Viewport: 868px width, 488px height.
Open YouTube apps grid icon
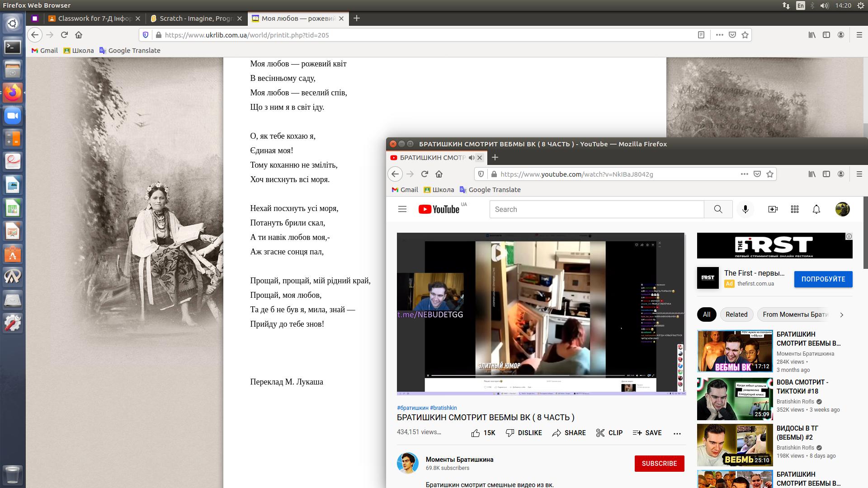pos(795,209)
